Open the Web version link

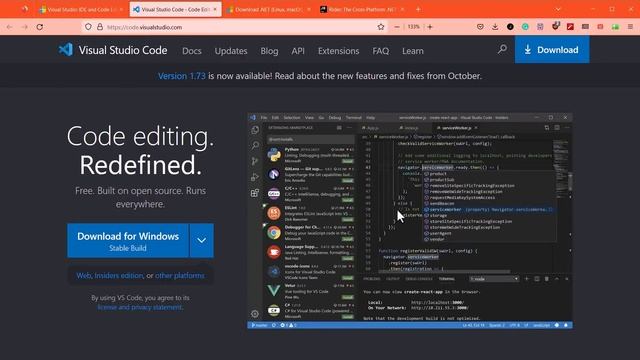[x=84, y=276]
